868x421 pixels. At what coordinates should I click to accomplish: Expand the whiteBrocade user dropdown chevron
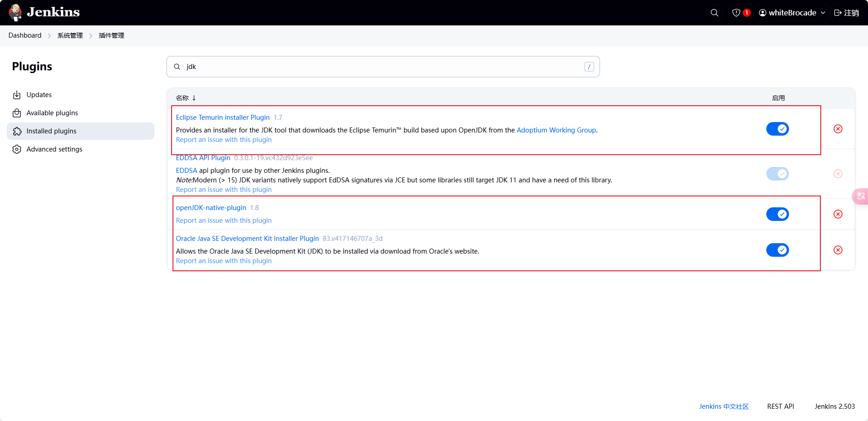pos(823,13)
